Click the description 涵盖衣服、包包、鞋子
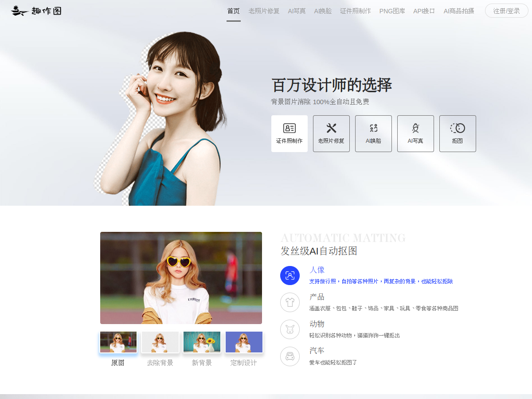Screen dimensions: 532x399 coord(384,309)
